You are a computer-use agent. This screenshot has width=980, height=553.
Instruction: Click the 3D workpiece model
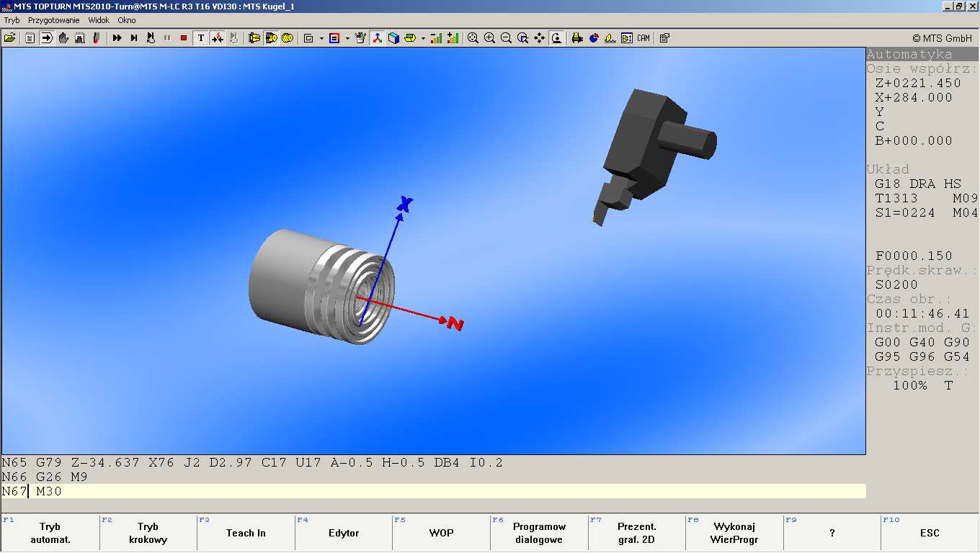pyautogui.click(x=322, y=286)
